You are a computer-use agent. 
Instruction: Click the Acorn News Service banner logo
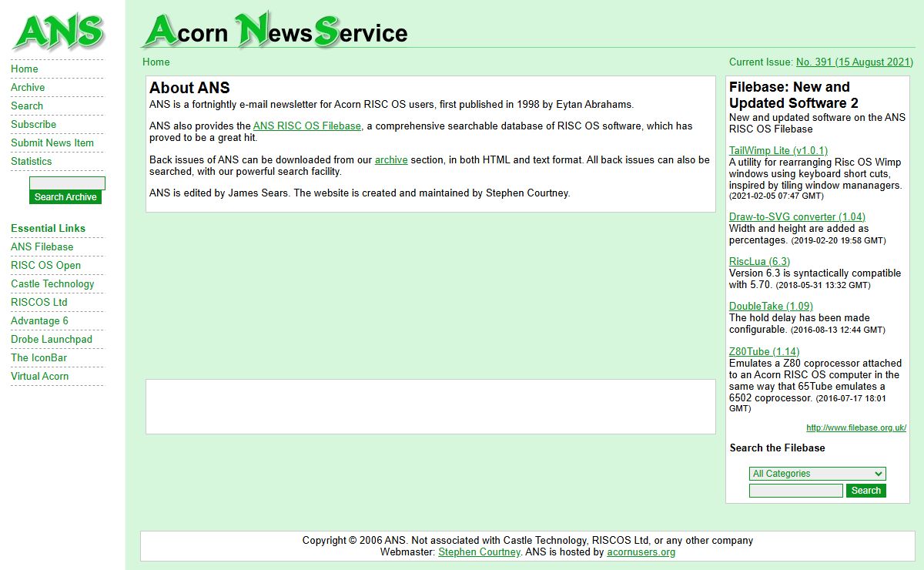275,30
